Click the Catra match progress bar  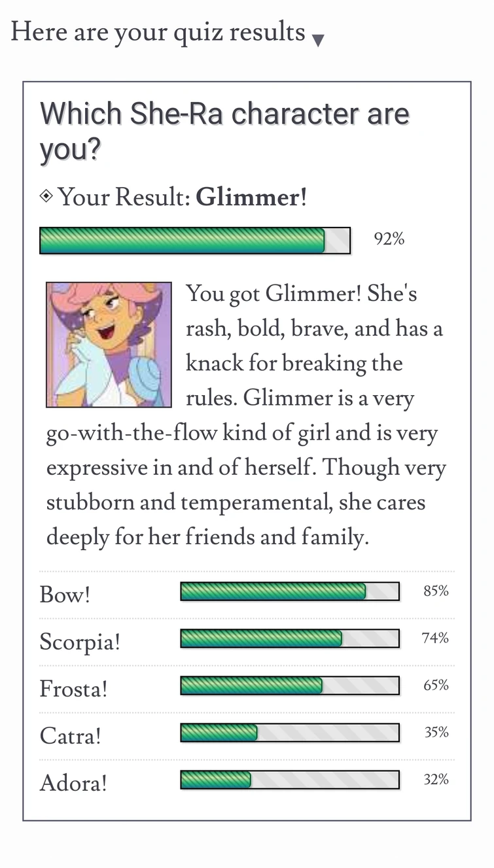(x=289, y=733)
